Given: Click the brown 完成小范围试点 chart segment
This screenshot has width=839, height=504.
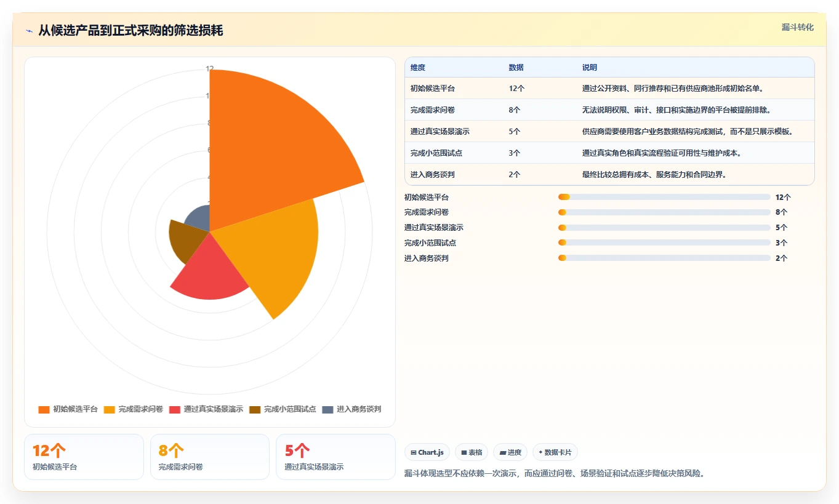Looking at the screenshot, I should pyautogui.click(x=187, y=239).
